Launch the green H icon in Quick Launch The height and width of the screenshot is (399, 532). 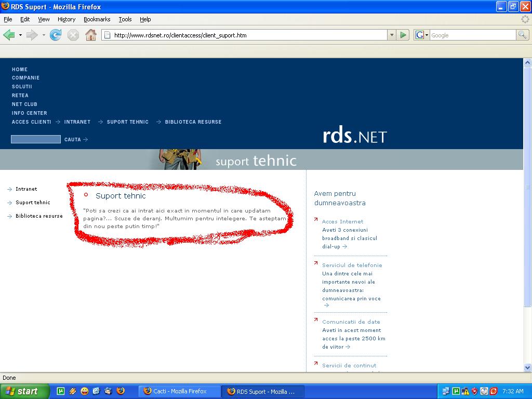click(60, 391)
